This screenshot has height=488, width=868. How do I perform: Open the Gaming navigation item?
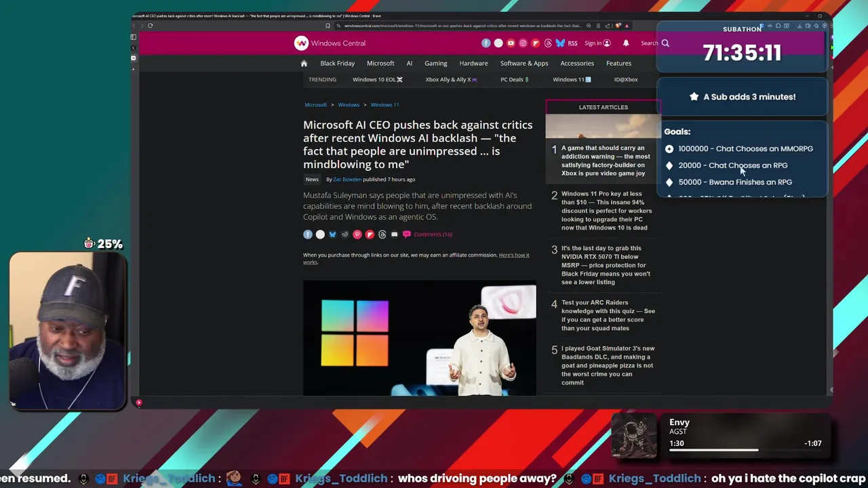click(x=436, y=63)
